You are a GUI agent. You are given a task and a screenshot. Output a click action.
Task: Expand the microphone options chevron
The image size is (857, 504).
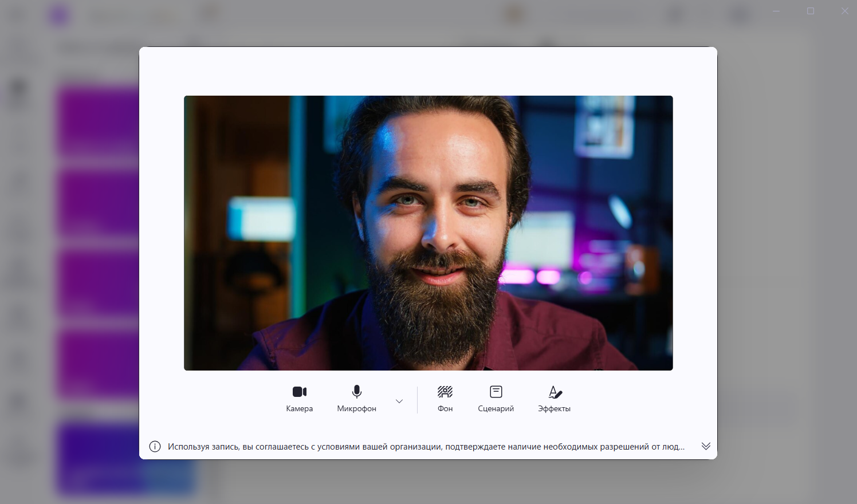399,401
